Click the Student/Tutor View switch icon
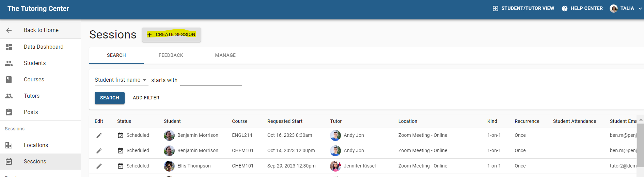The image size is (644, 177). coord(495,9)
